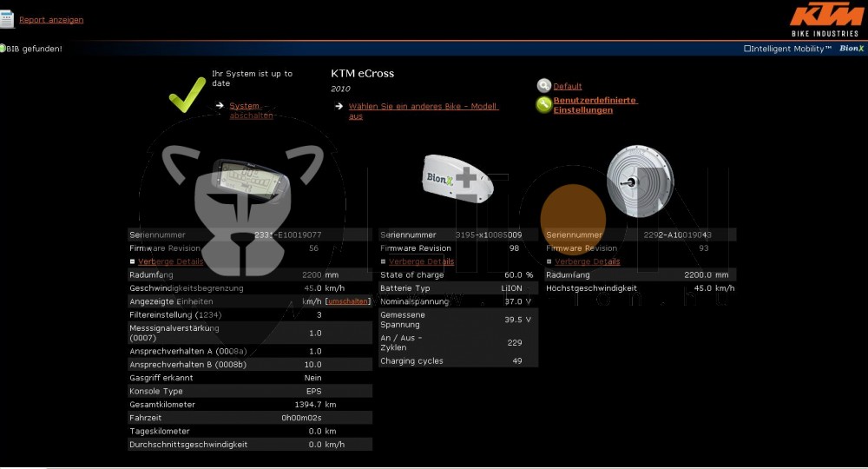Screen dimensions: 868x469
Task: Click Tageskilometer 0.0 km value
Action: tap(323, 431)
